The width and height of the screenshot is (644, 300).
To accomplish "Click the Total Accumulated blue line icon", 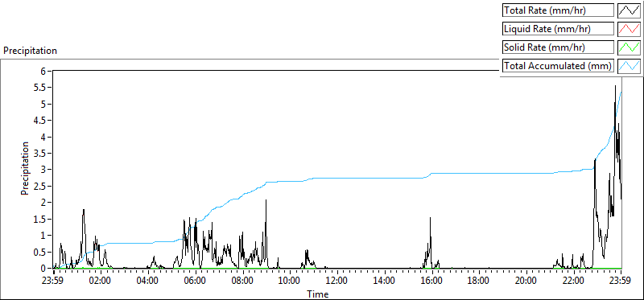I will [x=630, y=66].
